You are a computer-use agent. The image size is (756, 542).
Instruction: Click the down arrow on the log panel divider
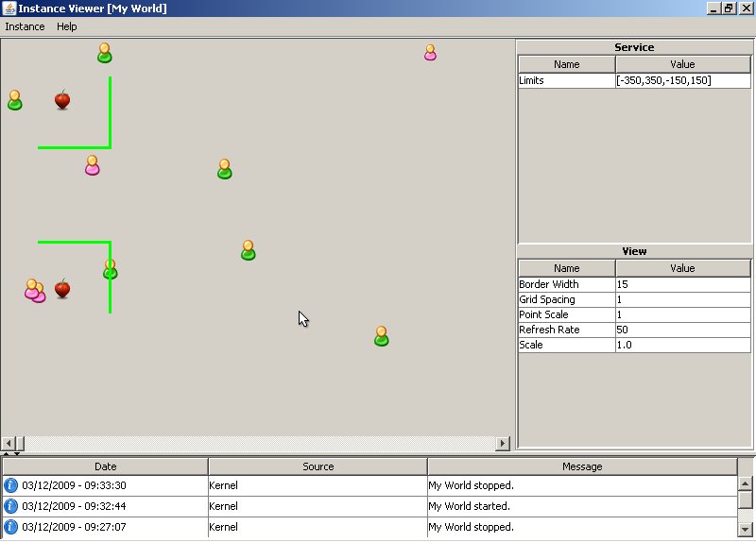point(17,453)
